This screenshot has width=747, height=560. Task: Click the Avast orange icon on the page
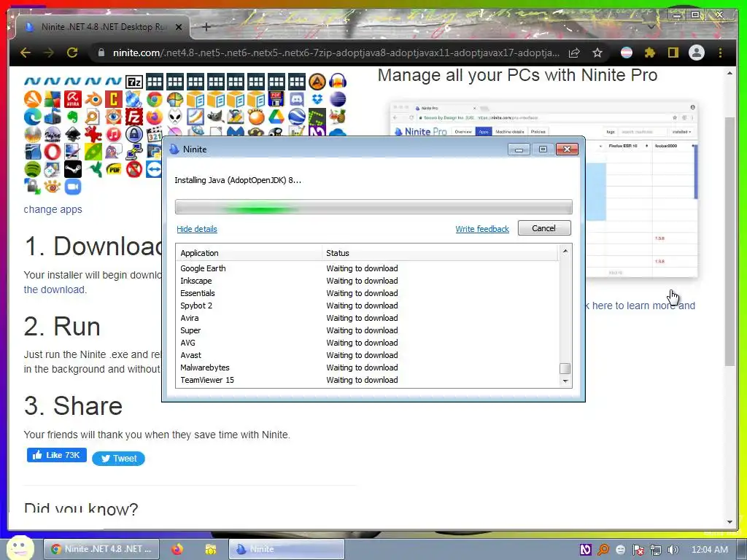tap(33, 99)
